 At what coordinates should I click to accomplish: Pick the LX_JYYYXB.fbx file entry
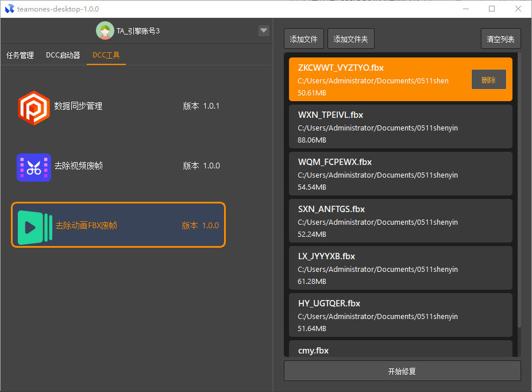(x=400, y=268)
